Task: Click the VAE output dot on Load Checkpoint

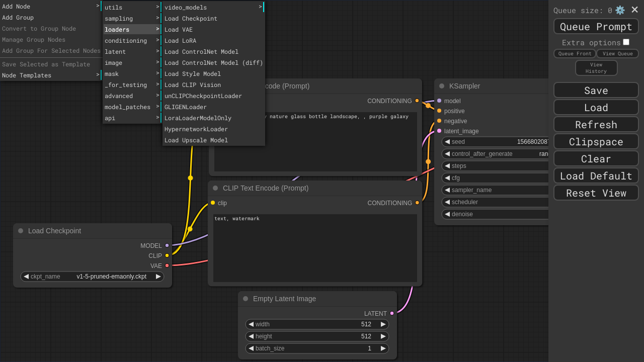Action: coord(167,265)
